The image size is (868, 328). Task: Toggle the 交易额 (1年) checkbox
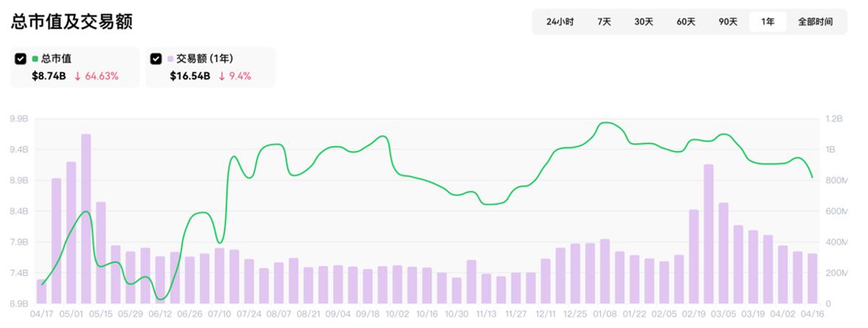point(156,59)
